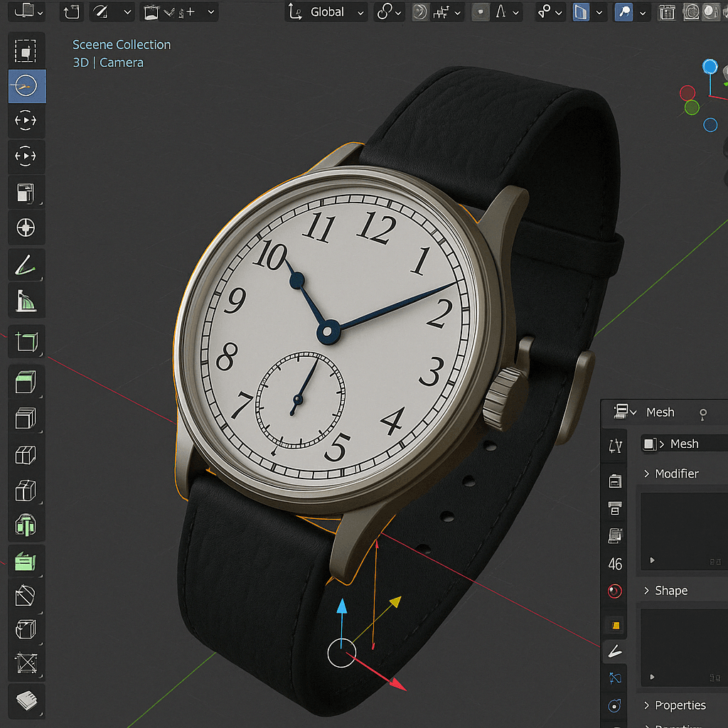Viewport: 728px width, 728px height.
Task: Pick the Measure tool icon
Action: tap(26, 301)
